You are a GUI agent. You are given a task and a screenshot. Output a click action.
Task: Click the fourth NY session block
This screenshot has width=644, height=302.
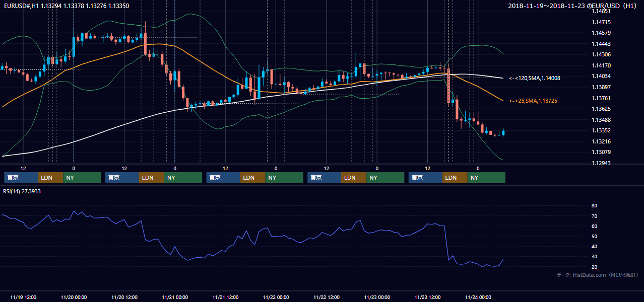coord(385,178)
